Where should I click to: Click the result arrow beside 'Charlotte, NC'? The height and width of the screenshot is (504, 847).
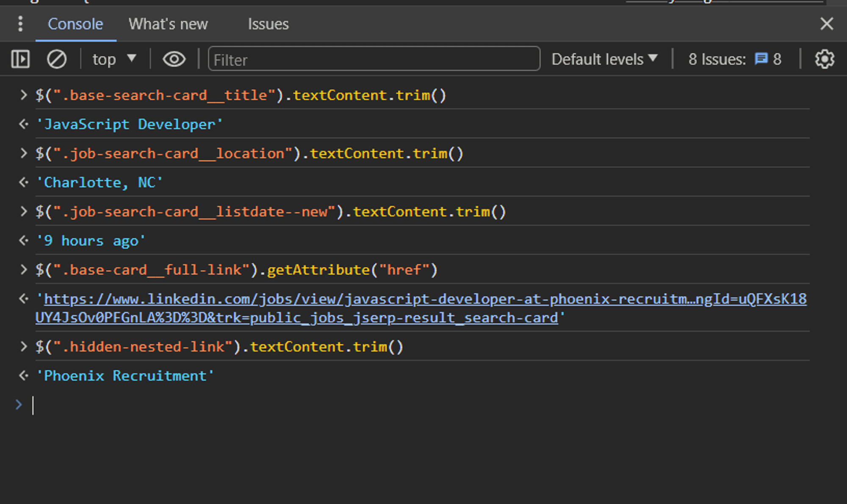click(23, 182)
